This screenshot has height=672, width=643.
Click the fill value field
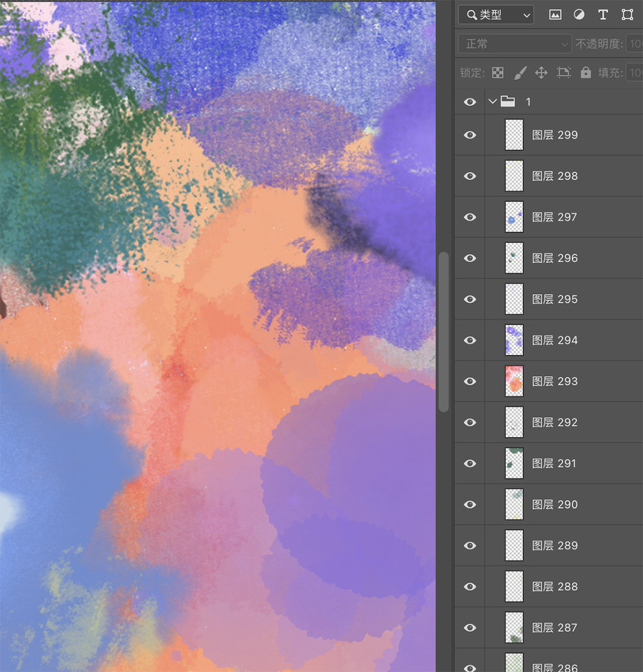[x=634, y=73]
